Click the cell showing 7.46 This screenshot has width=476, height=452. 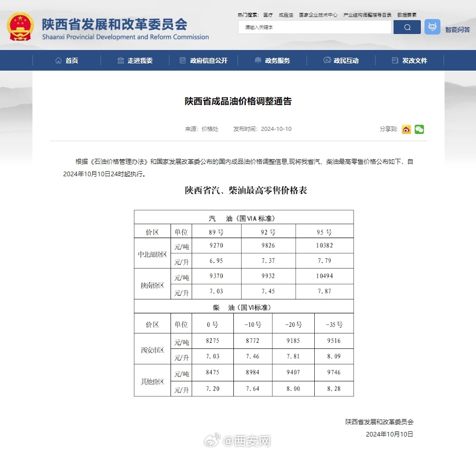253,356
